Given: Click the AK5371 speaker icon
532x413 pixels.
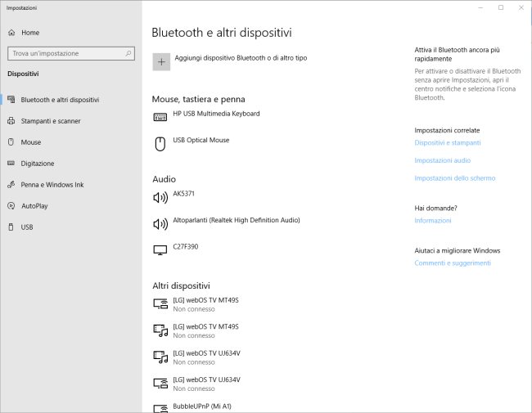Looking at the screenshot, I should tap(160, 197).
